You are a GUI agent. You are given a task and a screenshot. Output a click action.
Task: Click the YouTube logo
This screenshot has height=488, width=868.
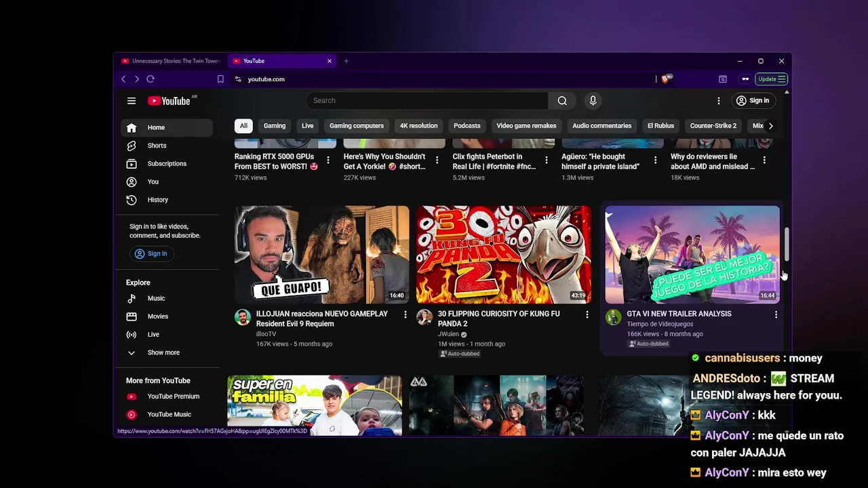(x=169, y=101)
